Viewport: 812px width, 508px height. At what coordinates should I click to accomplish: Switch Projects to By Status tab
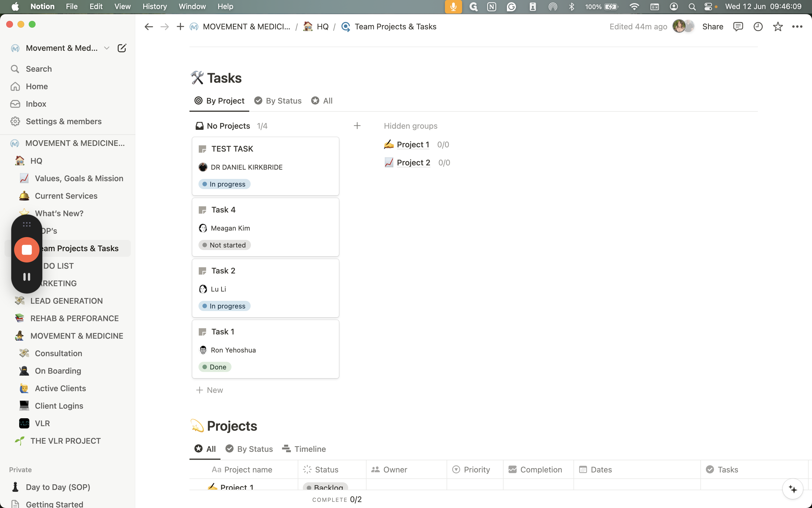(x=249, y=449)
